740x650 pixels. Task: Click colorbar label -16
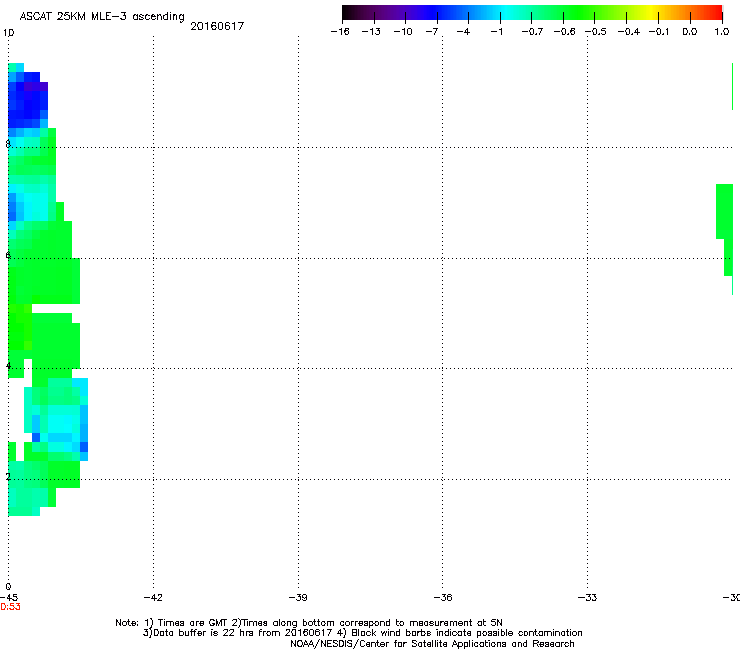coord(340,32)
